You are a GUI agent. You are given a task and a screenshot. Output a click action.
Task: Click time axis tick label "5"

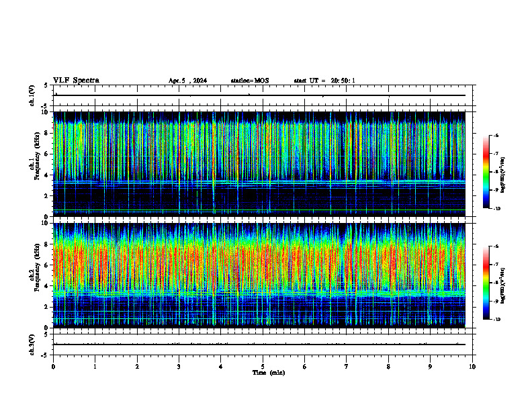click(x=263, y=367)
